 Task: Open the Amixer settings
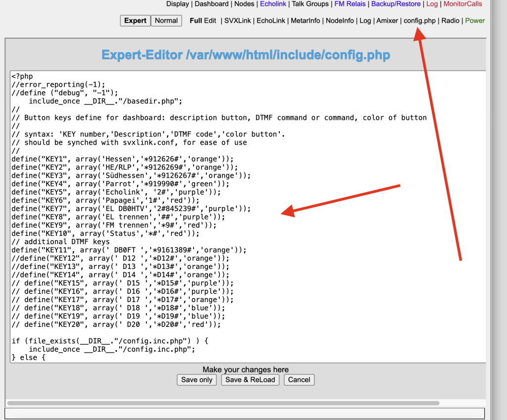[387, 21]
